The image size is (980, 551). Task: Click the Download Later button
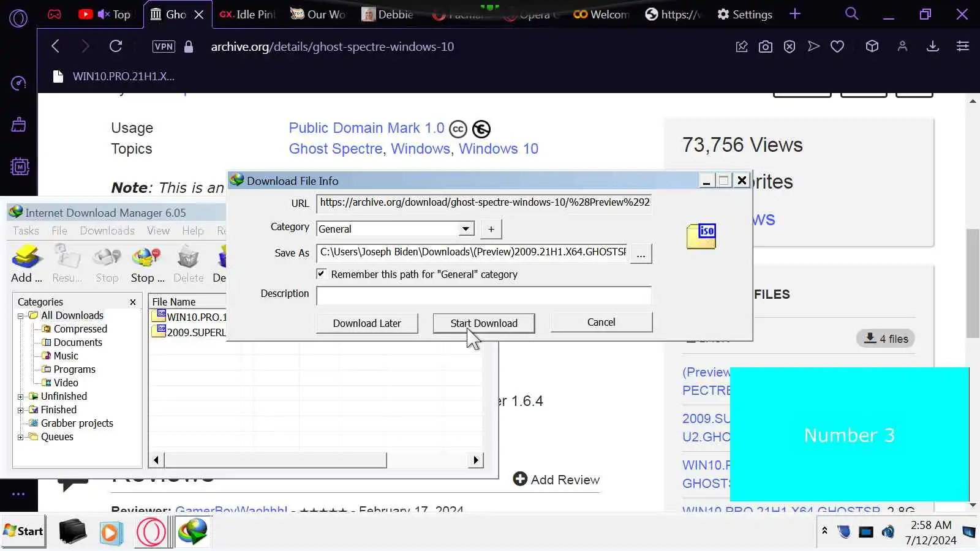367,323
